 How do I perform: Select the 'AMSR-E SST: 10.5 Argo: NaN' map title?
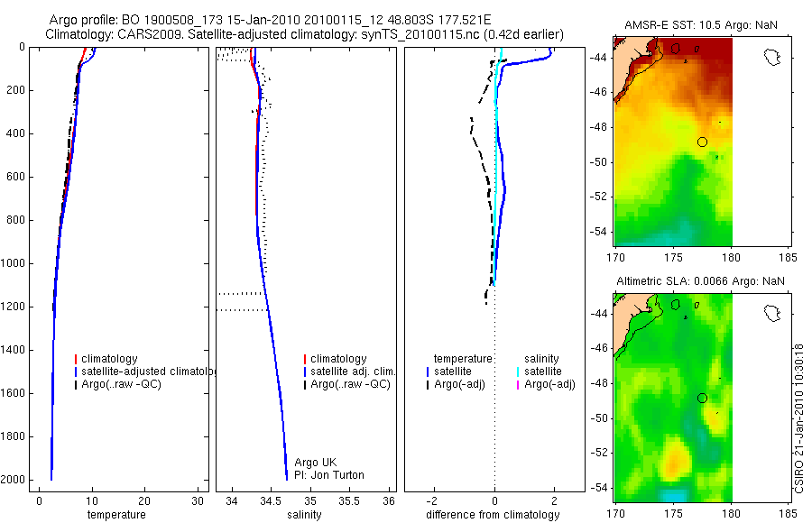pos(701,25)
